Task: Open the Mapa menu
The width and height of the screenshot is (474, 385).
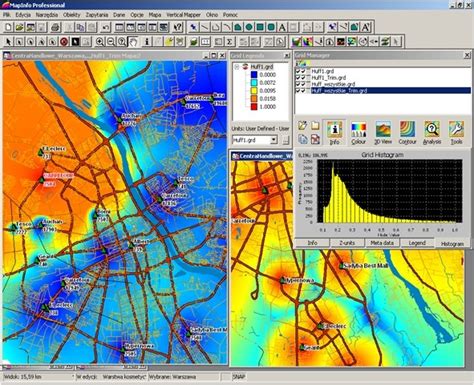Action: point(155,15)
